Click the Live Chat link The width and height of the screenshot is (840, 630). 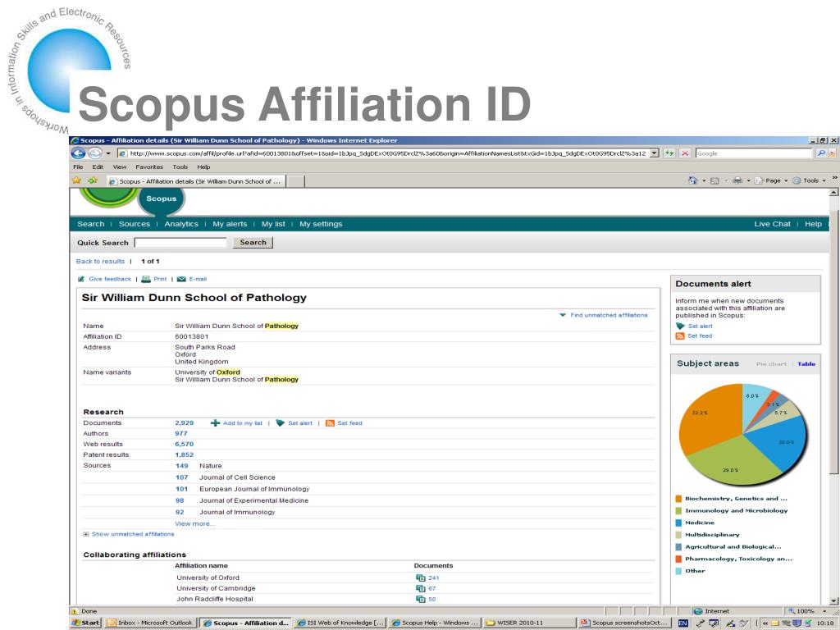(x=772, y=224)
